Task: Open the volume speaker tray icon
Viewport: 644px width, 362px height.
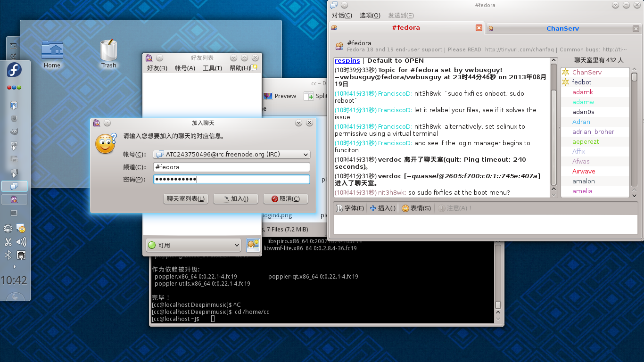Action: [21, 242]
